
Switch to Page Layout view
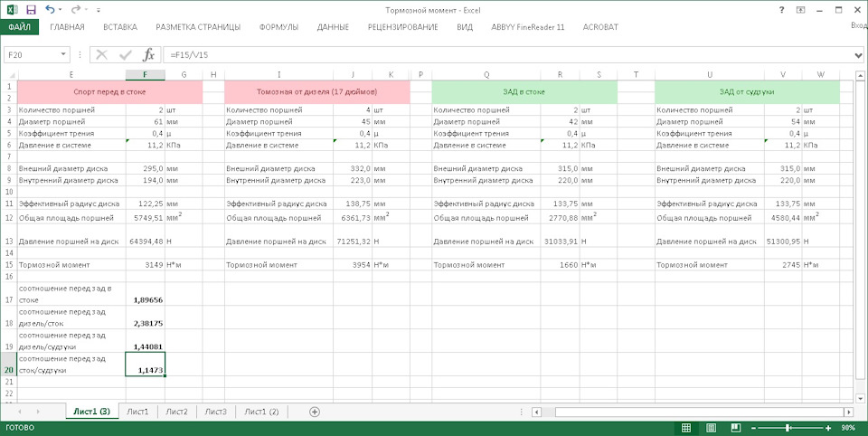711,427
